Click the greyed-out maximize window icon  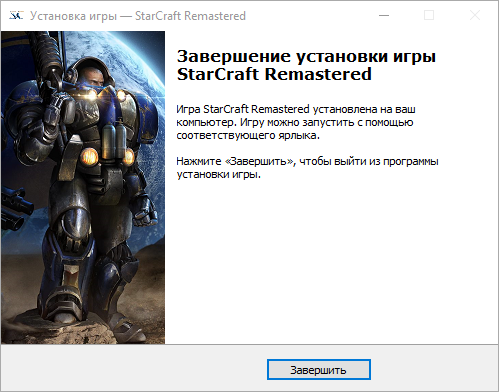pyautogui.click(x=429, y=15)
